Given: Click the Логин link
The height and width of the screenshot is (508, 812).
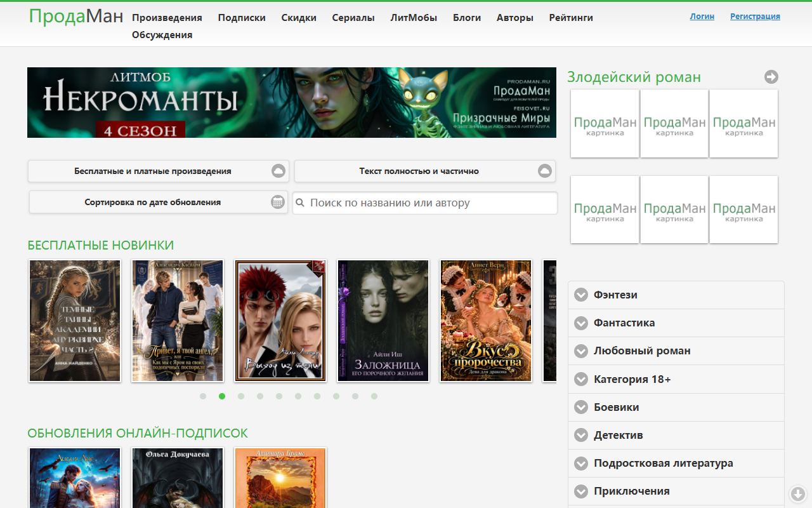Looking at the screenshot, I should 702,17.
